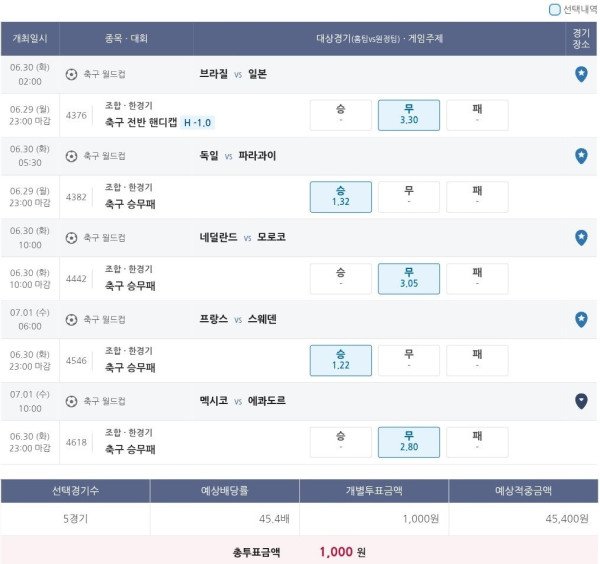Click soccer ball icon beside 브라질 match
Screen dimensions: 600x564
(x=71, y=74)
